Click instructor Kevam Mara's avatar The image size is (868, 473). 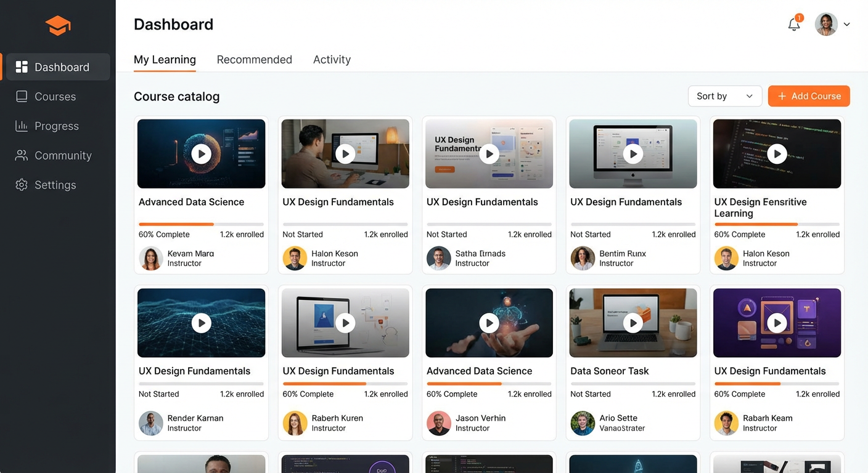pos(151,259)
